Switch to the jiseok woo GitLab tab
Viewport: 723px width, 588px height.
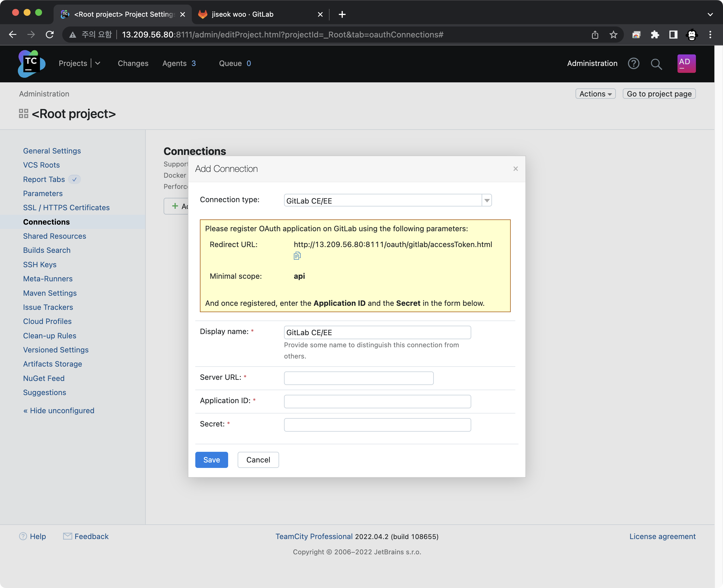pos(260,14)
